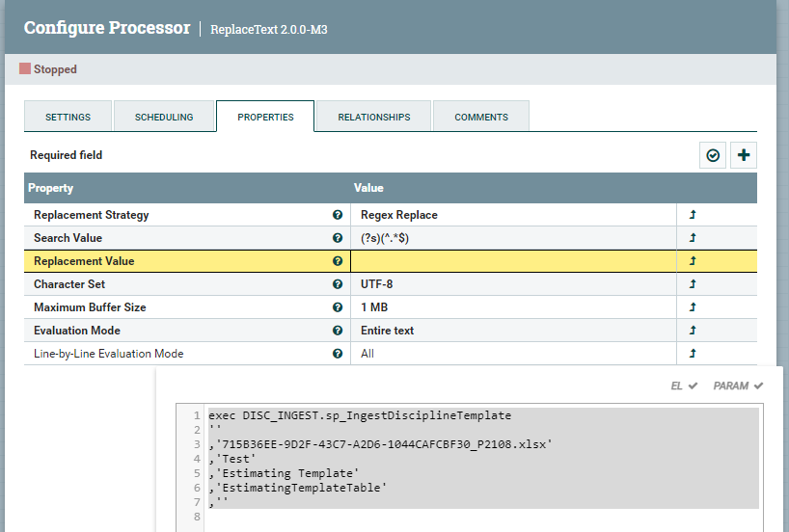Click help icon next to Maximum Buffer Size
This screenshot has height=532, width=789.
pos(338,307)
